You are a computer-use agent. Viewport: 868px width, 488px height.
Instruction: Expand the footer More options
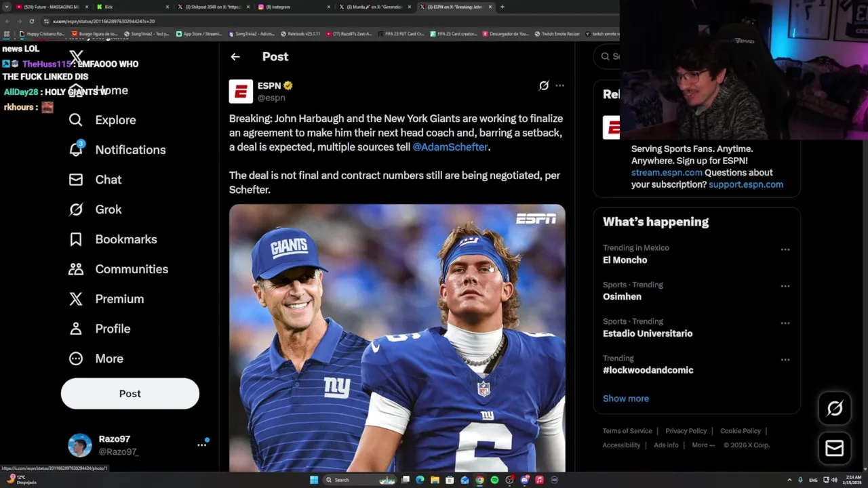[703, 445]
